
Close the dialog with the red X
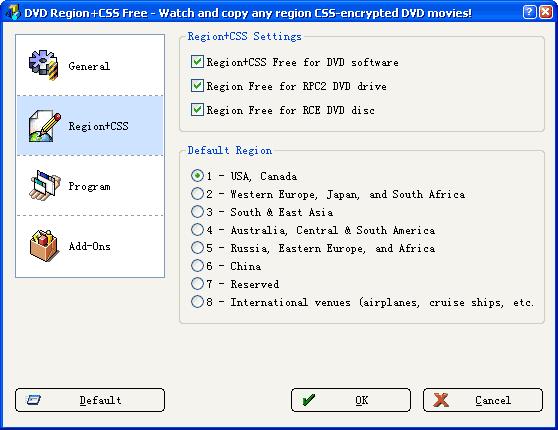pyautogui.click(x=546, y=12)
